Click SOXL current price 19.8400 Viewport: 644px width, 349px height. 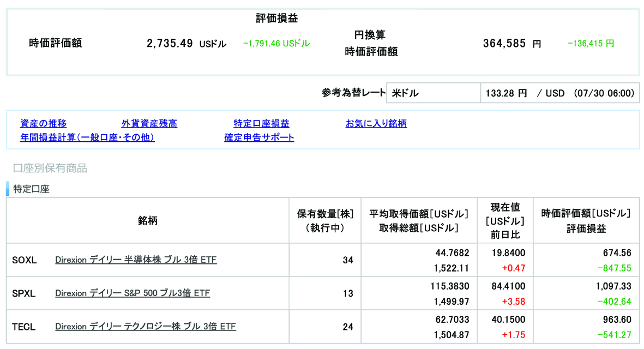pyautogui.click(x=508, y=253)
